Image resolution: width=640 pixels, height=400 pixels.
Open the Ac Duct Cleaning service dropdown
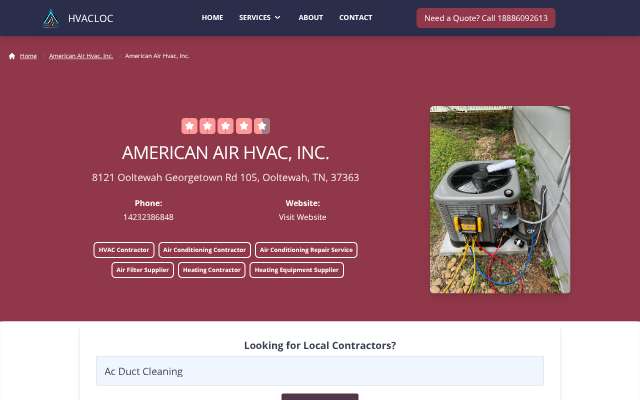point(320,371)
